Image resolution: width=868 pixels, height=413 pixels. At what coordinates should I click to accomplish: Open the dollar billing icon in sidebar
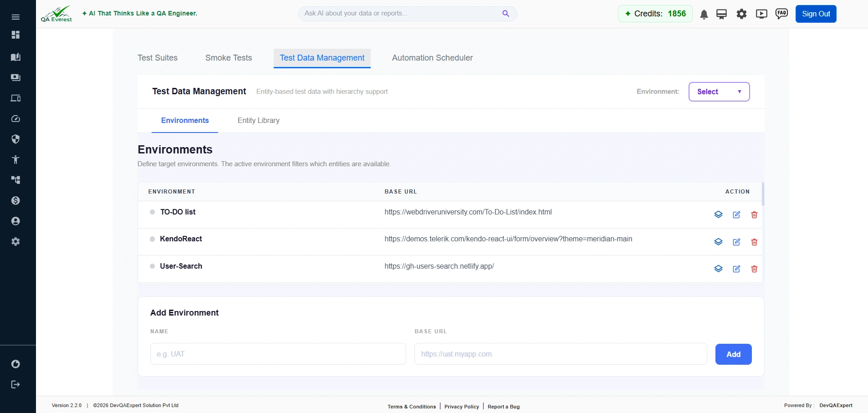click(x=15, y=200)
